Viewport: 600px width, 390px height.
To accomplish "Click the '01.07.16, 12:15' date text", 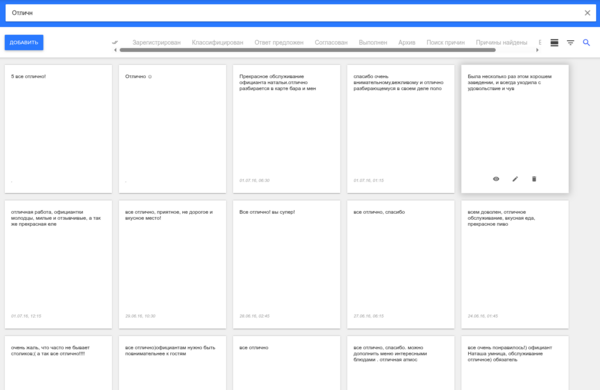I will [26, 316].
